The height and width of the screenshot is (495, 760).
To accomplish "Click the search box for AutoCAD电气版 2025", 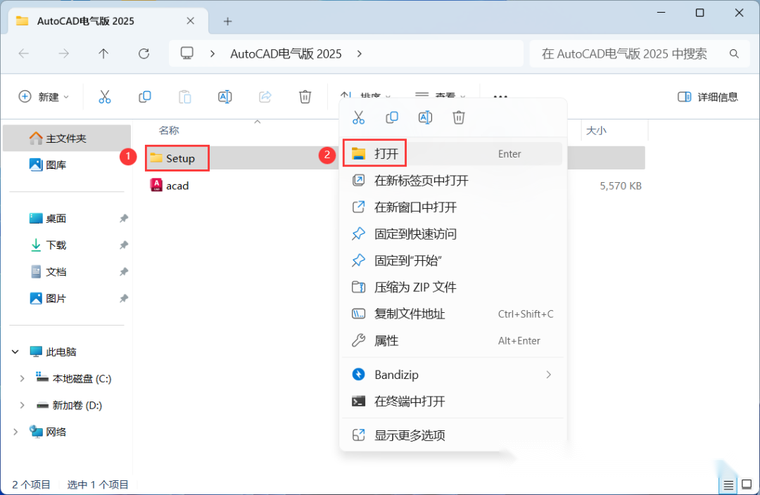I will [x=630, y=54].
